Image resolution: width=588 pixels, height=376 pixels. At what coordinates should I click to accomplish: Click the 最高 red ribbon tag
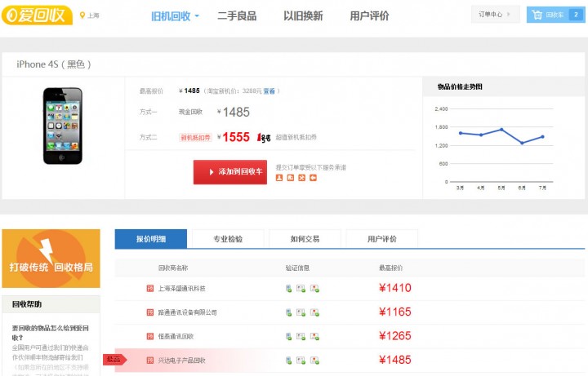pos(115,360)
